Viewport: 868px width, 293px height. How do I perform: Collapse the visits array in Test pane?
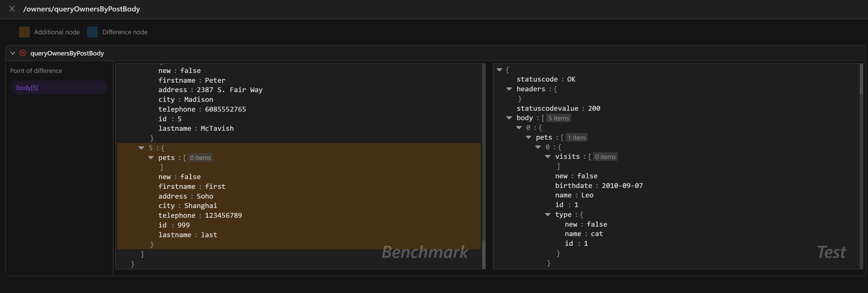pyautogui.click(x=548, y=157)
